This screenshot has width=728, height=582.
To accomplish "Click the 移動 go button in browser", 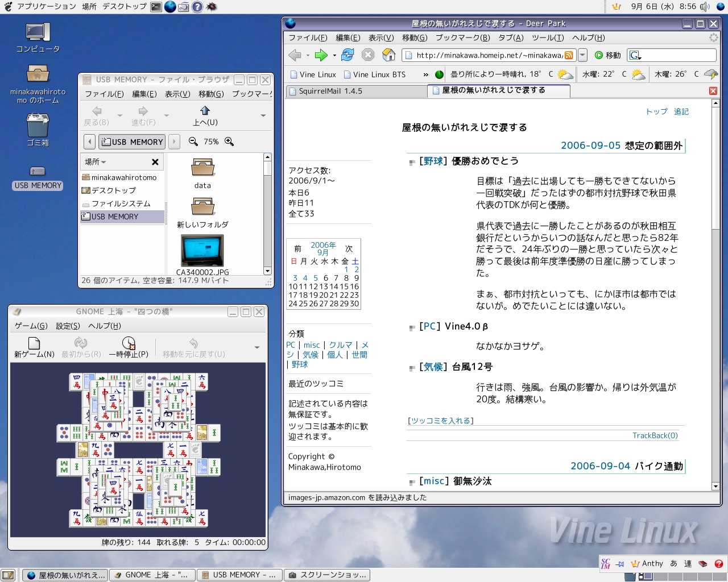I will 607,55.
